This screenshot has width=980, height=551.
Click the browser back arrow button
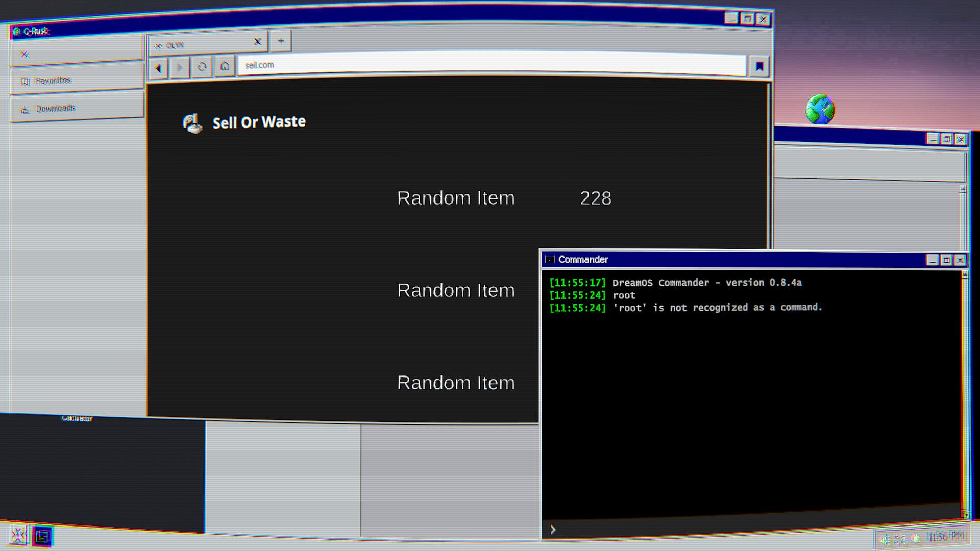158,68
